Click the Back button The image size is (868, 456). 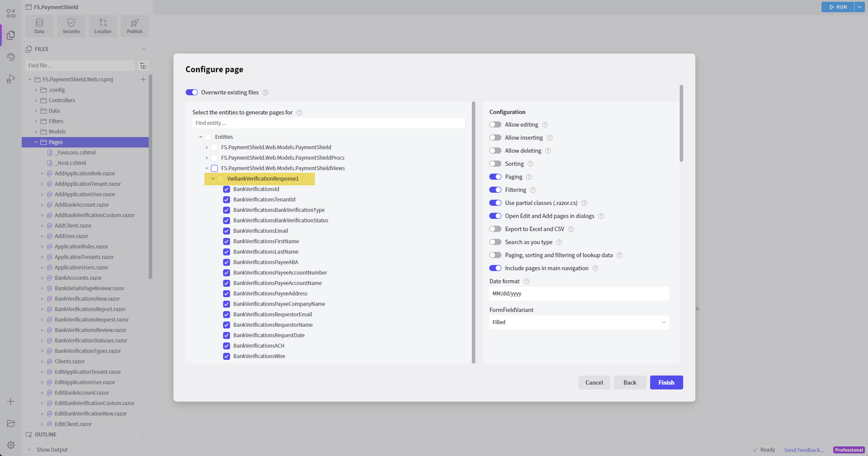click(x=630, y=382)
